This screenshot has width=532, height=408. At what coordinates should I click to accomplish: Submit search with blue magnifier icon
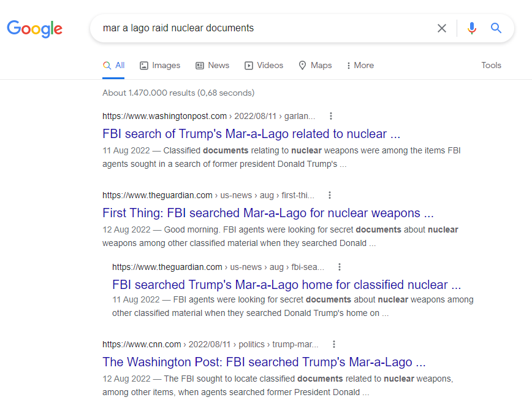496,28
